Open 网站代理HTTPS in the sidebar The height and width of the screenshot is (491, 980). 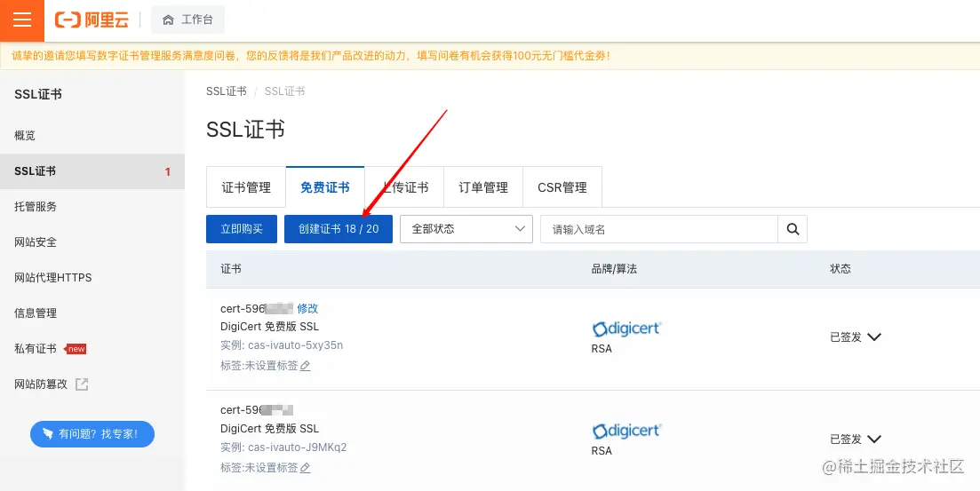tap(53, 277)
